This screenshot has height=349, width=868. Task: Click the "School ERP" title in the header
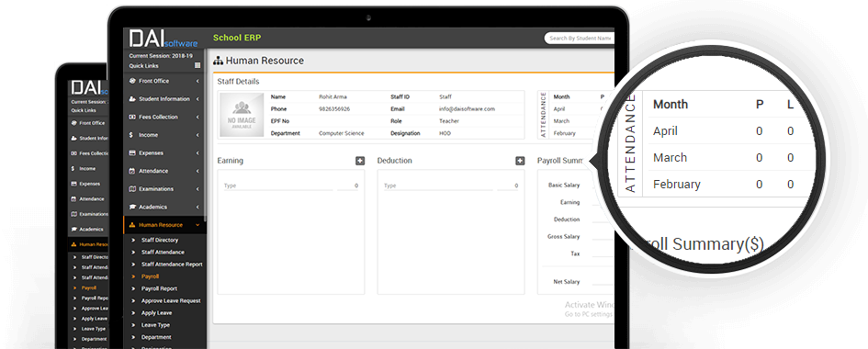click(x=237, y=38)
